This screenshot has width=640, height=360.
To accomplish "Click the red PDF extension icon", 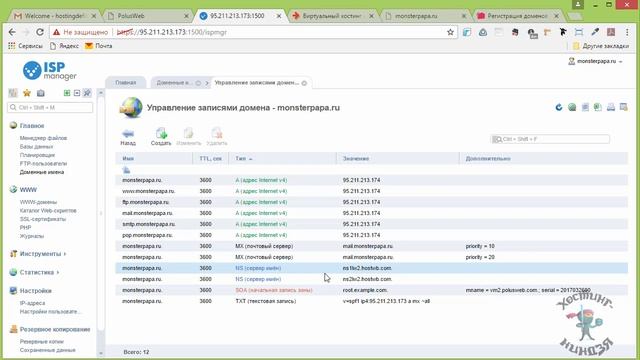I will coord(611,32).
